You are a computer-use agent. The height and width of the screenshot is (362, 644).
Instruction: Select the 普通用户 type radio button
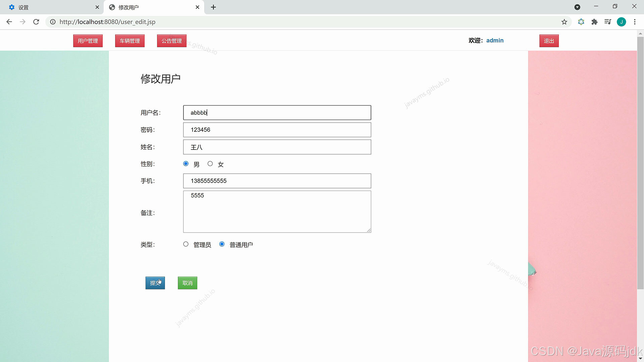pyautogui.click(x=222, y=244)
